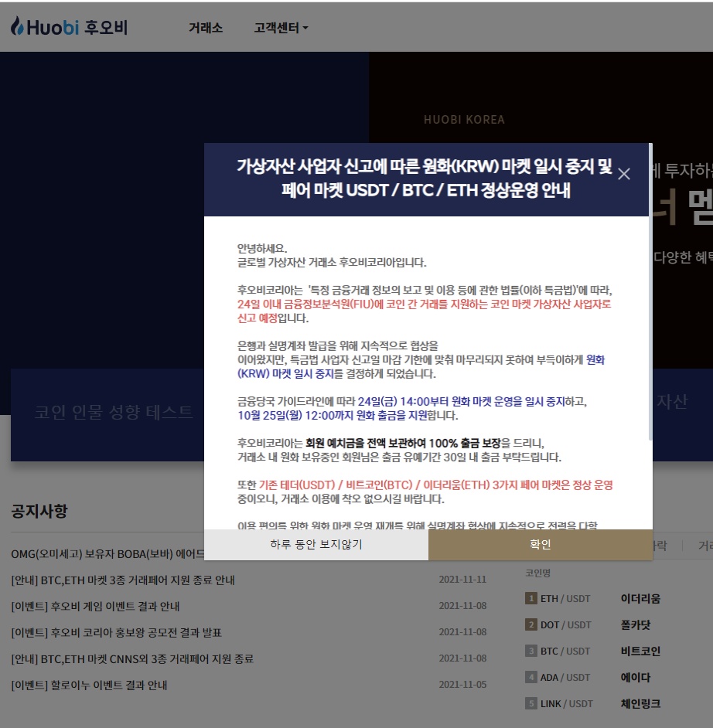Viewport: 713px width, 728px height.
Task: Open the 거래소 menu item
Action: [x=205, y=28]
